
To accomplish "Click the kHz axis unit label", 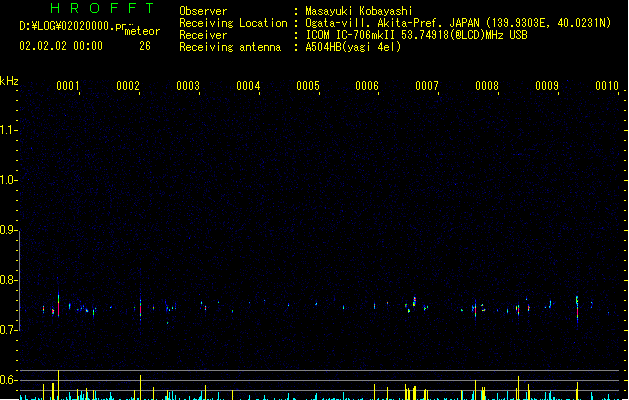I will (9, 81).
